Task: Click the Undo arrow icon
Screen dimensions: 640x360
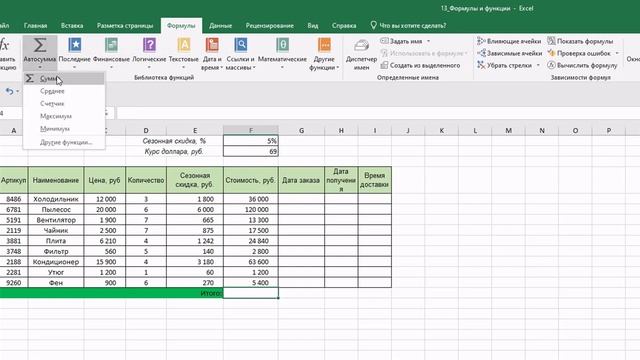Action: click(x=9, y=91)
